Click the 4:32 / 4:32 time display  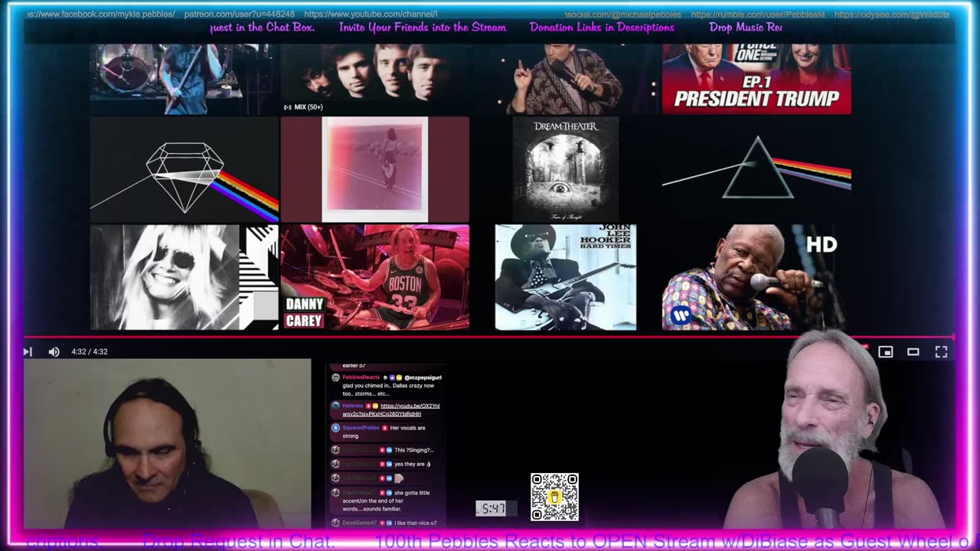coord(90,351)
